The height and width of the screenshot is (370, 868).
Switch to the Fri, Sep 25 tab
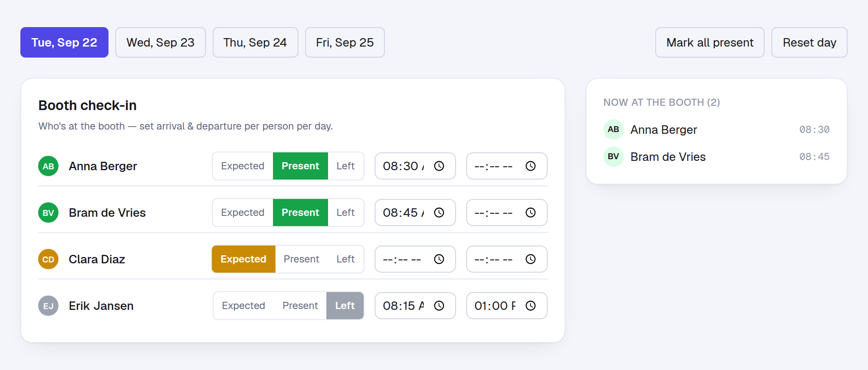click(x=345, y=42)
